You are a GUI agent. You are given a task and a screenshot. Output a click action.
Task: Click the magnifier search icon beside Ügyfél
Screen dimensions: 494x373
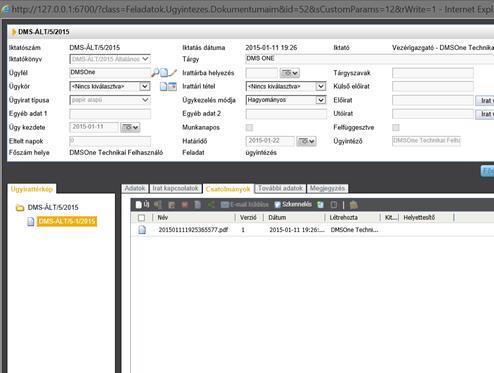point(155,73)
